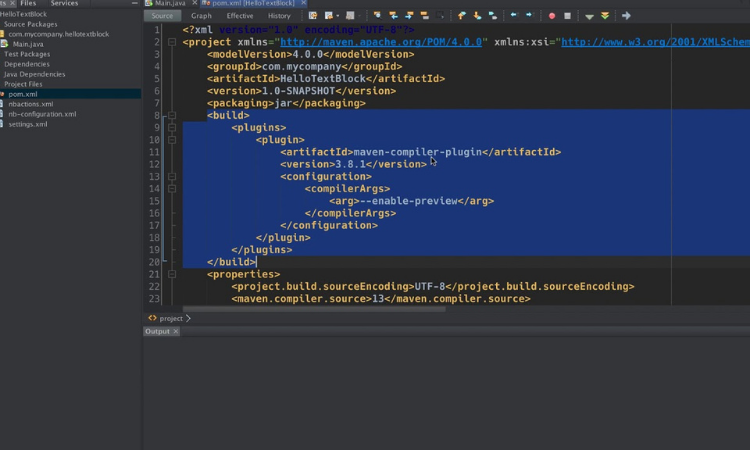Close the Output panel tab
This screenshot has width=750, height=450.
tap(176, 331)
